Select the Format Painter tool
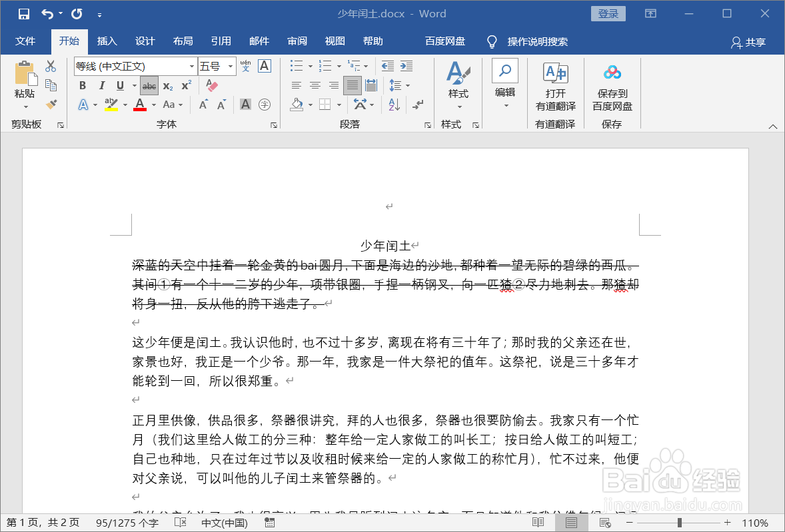The width and height of the screenshot is (785, 532). coord(51,105)
